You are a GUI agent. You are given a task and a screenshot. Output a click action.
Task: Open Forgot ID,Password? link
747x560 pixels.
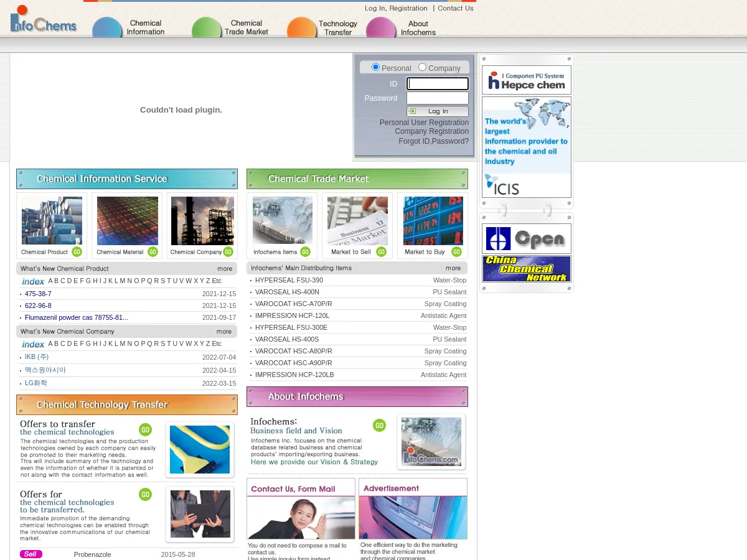[x=433, y=141]
